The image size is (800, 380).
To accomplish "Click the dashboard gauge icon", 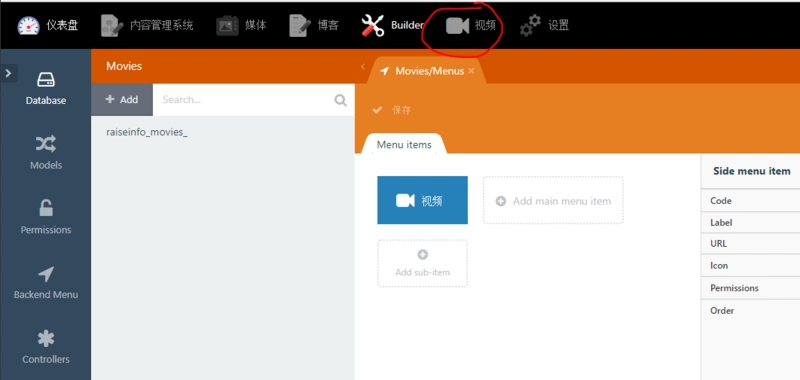I will tap(29, 26).
